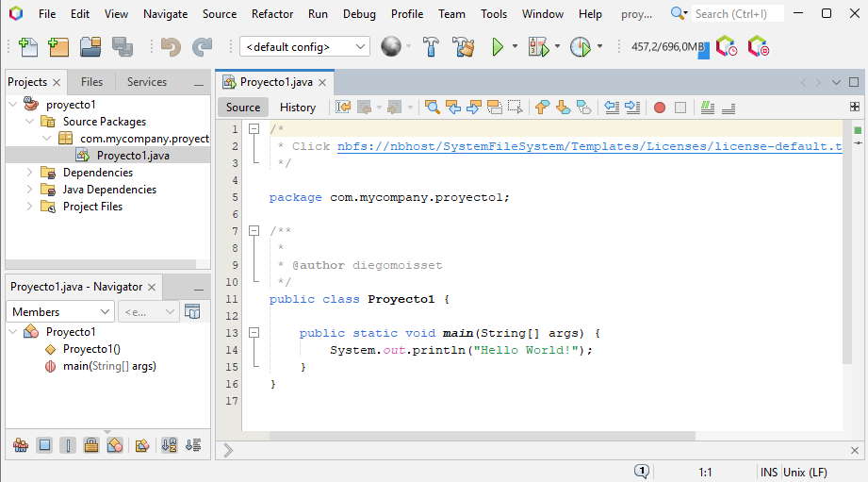868x482 pixels.
Task: Run the project with green play icon
Action: coord(497,47)
